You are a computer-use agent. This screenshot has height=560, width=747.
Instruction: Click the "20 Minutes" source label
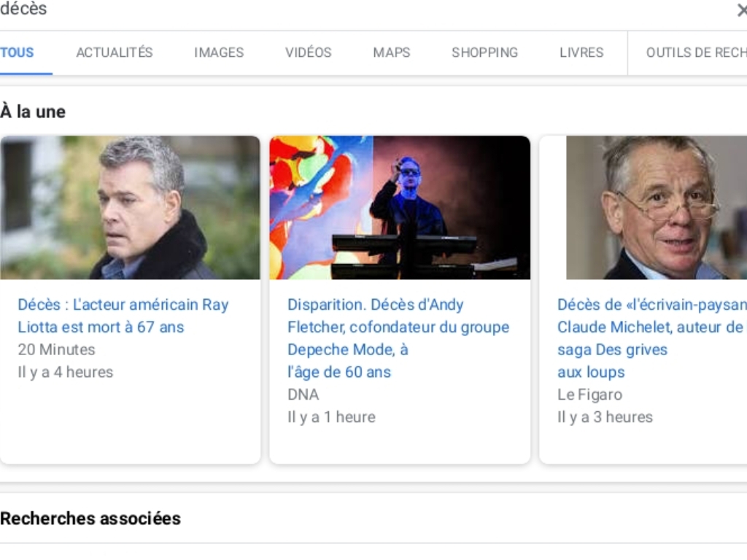tap(57, 349)
